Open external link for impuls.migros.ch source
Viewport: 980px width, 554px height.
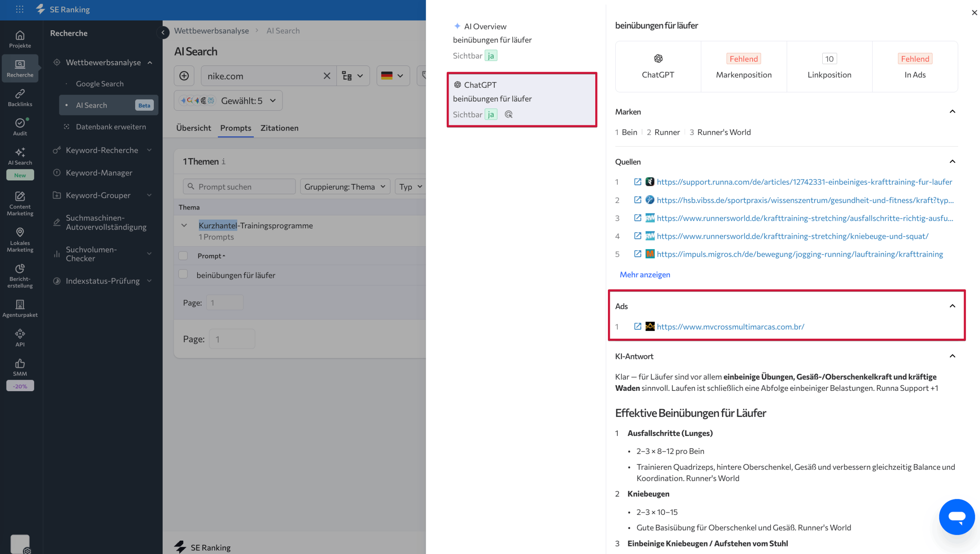(637, 254)
